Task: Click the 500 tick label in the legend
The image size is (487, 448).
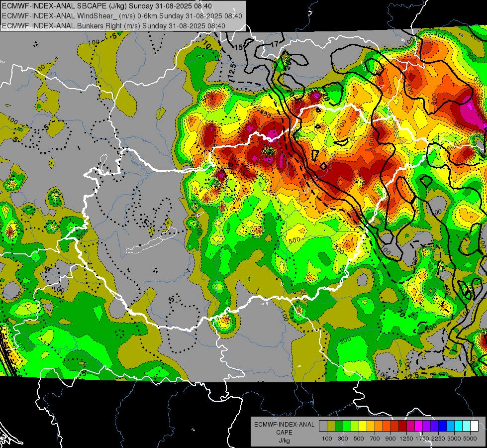Action: 359,439
